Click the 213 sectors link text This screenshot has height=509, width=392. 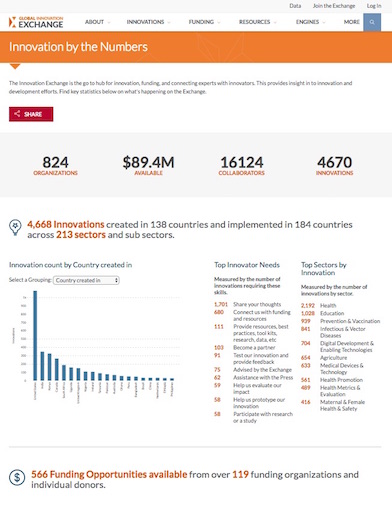pos(81,235)
